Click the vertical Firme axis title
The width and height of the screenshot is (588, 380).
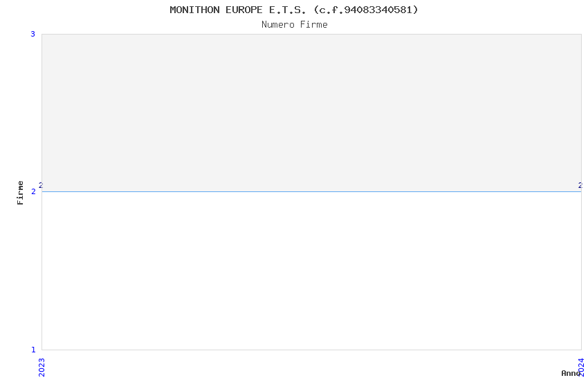(x=20, y=193)
